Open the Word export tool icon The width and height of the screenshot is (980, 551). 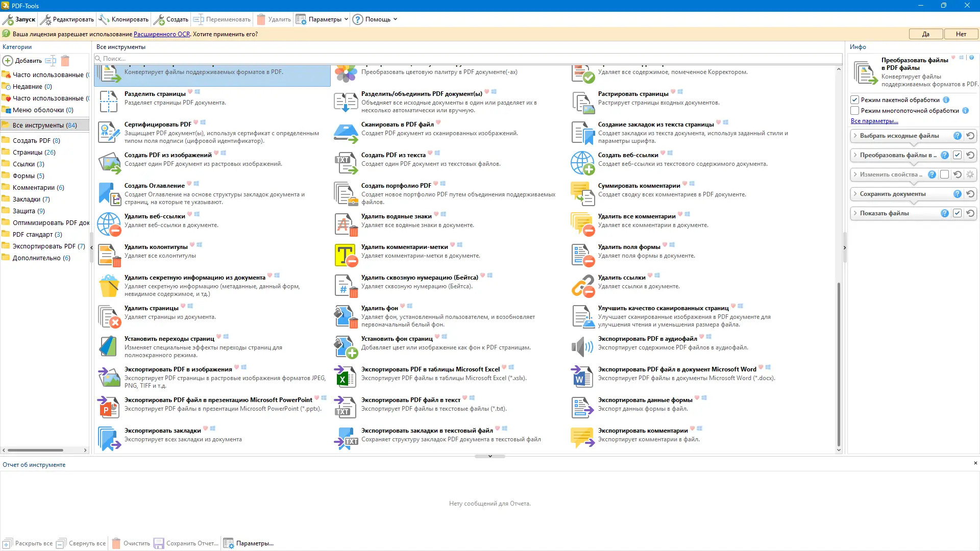582,378
